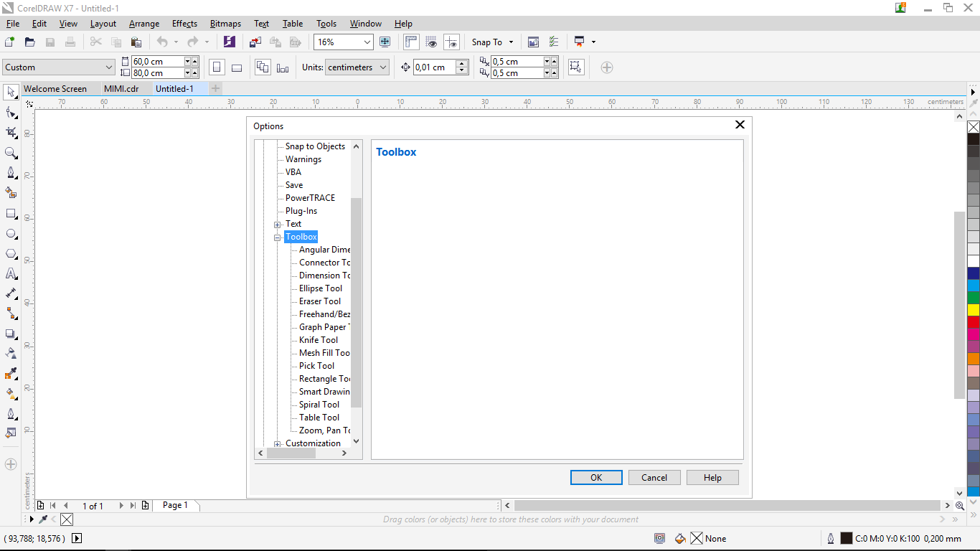Select the Color Eyedropper tool
This screenshot has width=980, height=551.
click(x=11, y=374)
